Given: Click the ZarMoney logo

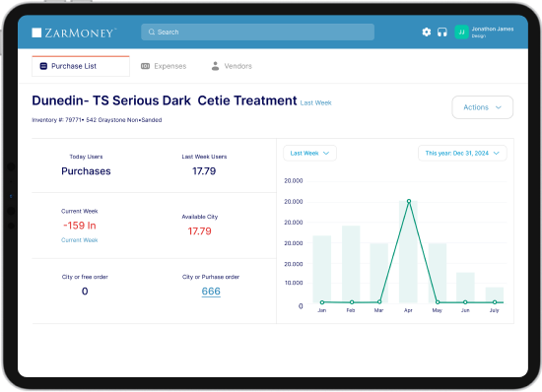Looking at the screenshot, I should coord(74,33).
